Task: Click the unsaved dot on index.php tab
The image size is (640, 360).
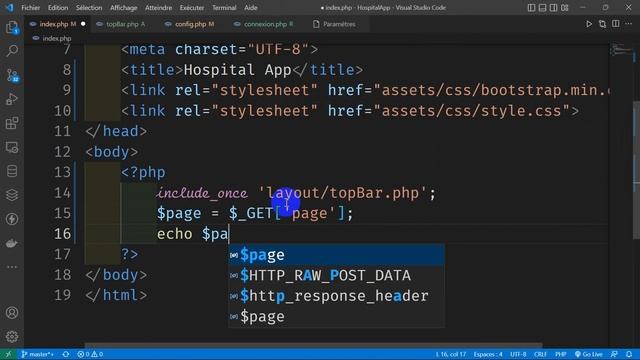Action: [83, 24]
